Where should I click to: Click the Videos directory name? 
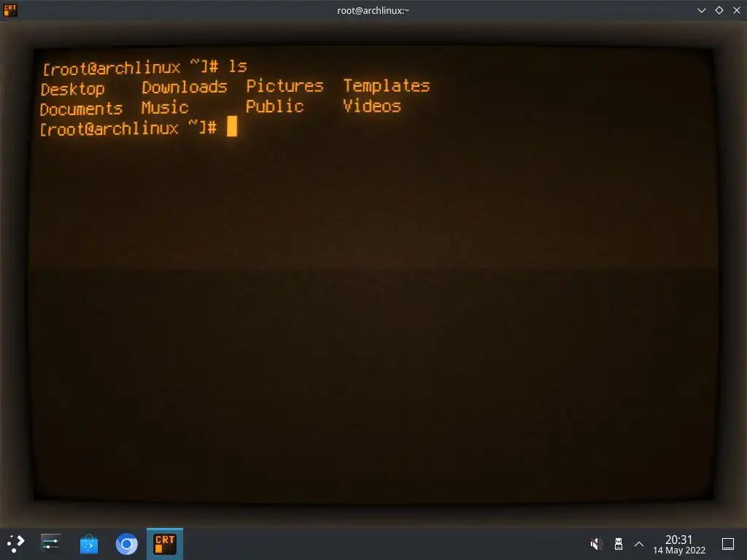(372, 106)
